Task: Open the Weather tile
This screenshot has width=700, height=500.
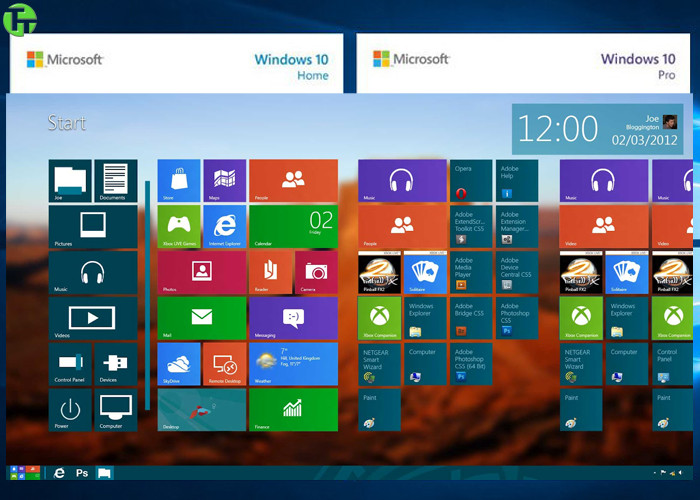Action: (293, 364)
